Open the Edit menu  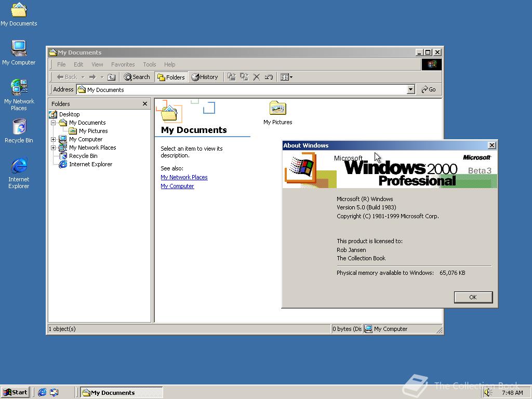click(x=78, y=64)
